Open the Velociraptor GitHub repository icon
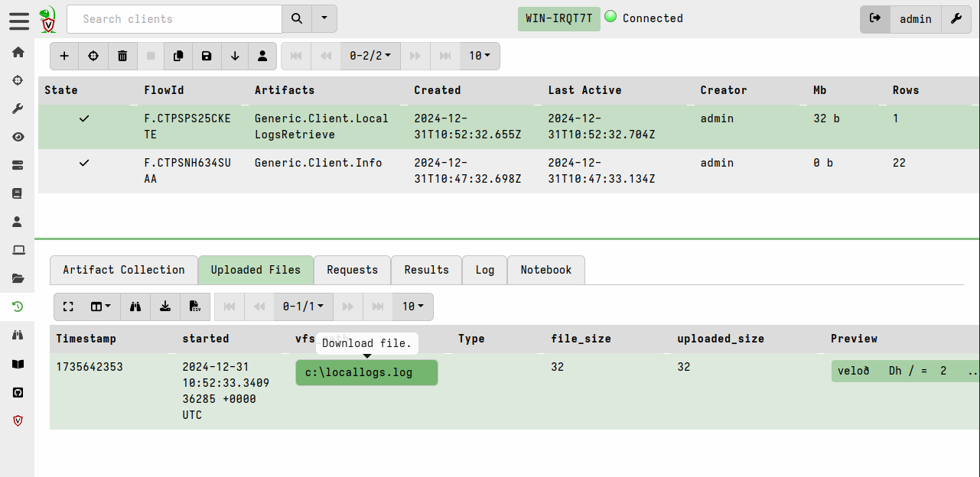Image resolution: width=980 pixels, height=477 pixels. pos(18,392)
